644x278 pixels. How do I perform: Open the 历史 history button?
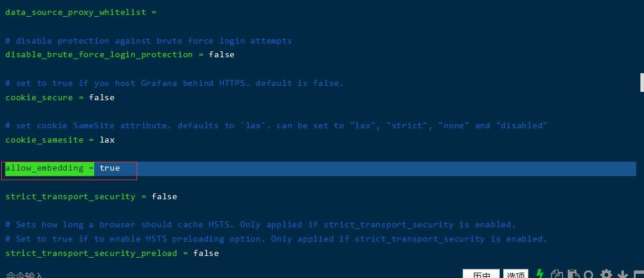[481, 274]
